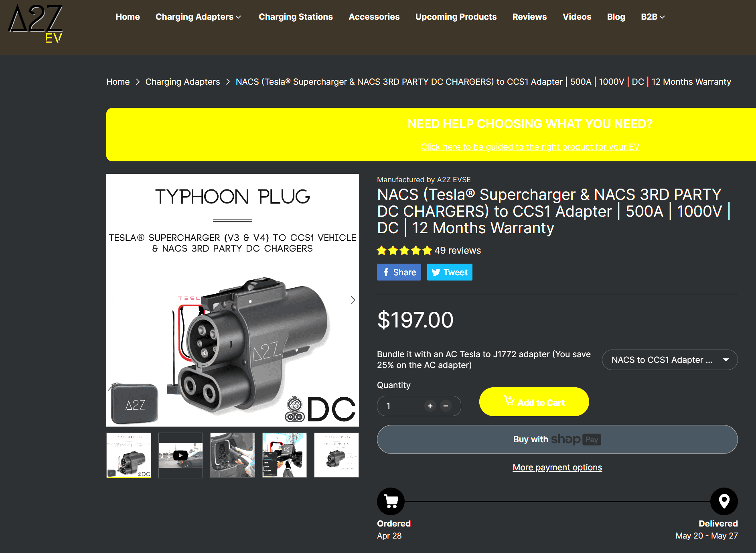Screen dimensions: 756x553
Task: Expand the B2B menu
Action: (x=653, y=17)
